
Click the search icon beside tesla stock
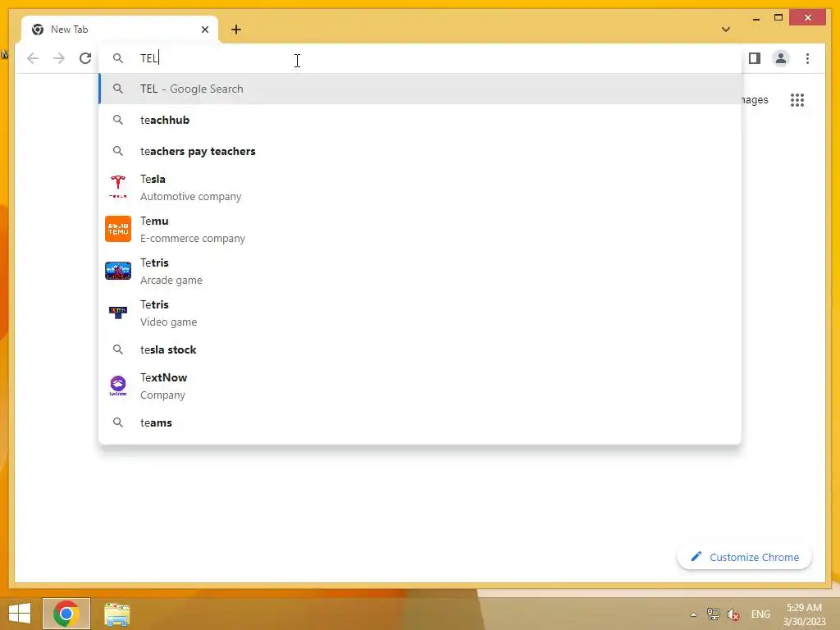tap(118, 349)
